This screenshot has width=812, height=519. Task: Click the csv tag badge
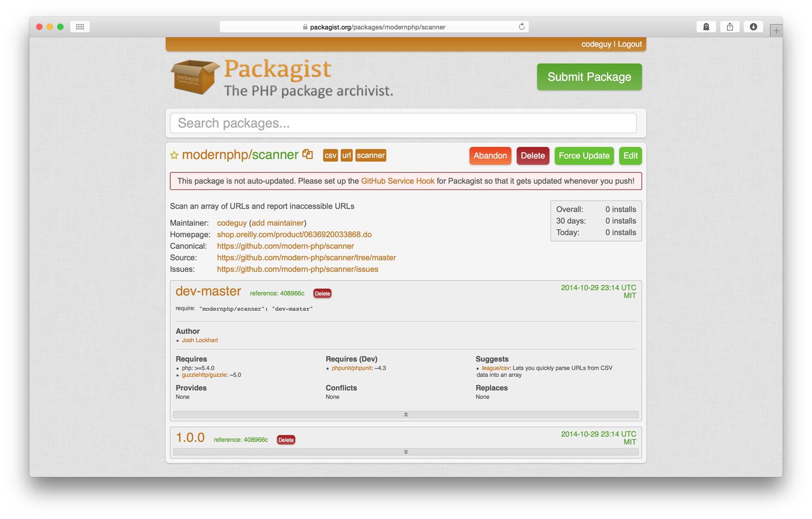point(331,155)
